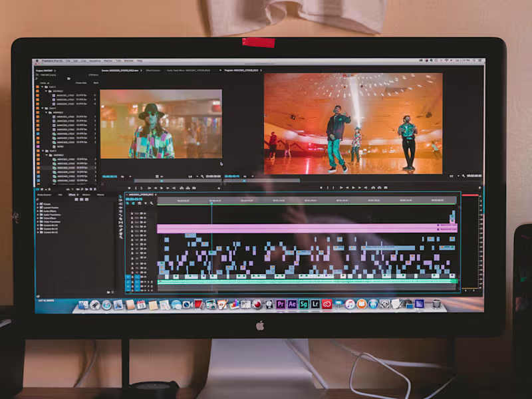532x399 pixels.
Task: Open timeline display settings wrench
Action: (152, 203)
